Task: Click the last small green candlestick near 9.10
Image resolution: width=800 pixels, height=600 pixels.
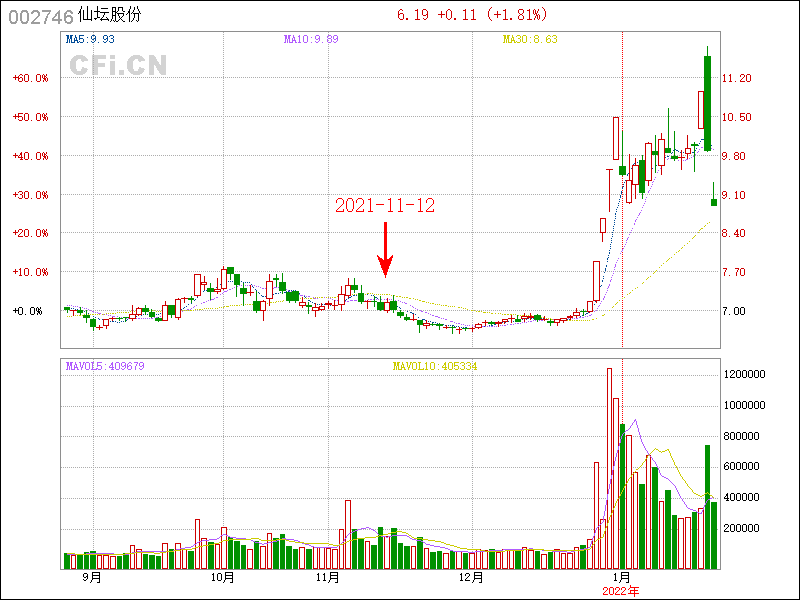Action: coord(714,201)
